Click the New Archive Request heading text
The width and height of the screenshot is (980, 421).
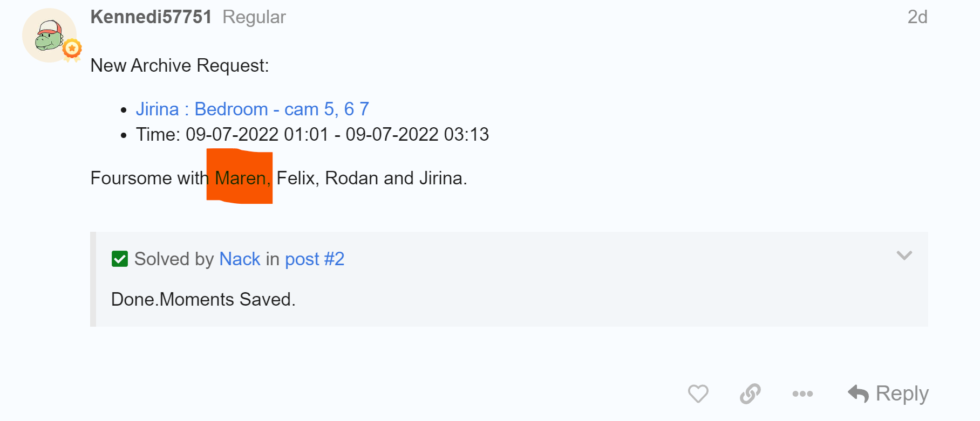pos(179,66)
